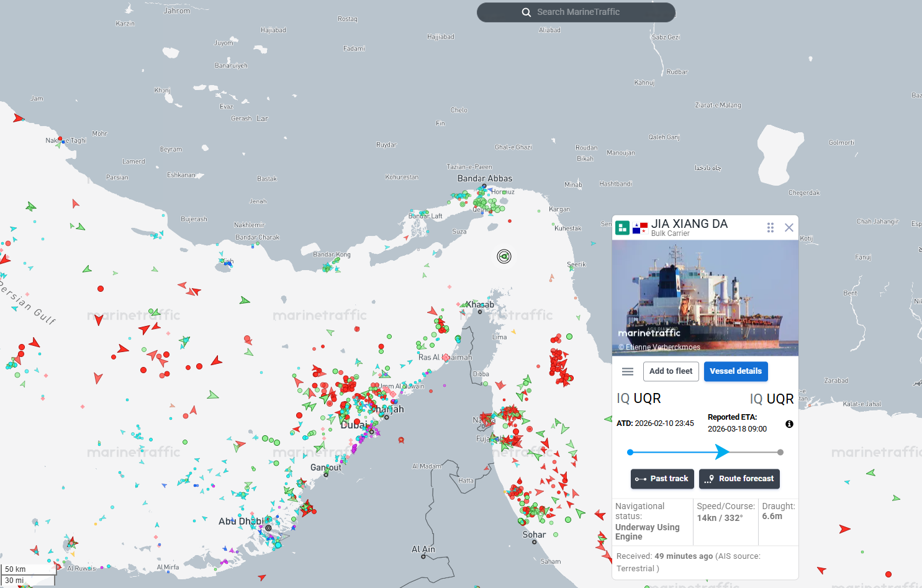Screen dimensions: 922x588
Task: Click the magnifier icon in the search bar
Action: tap(527, 12)
